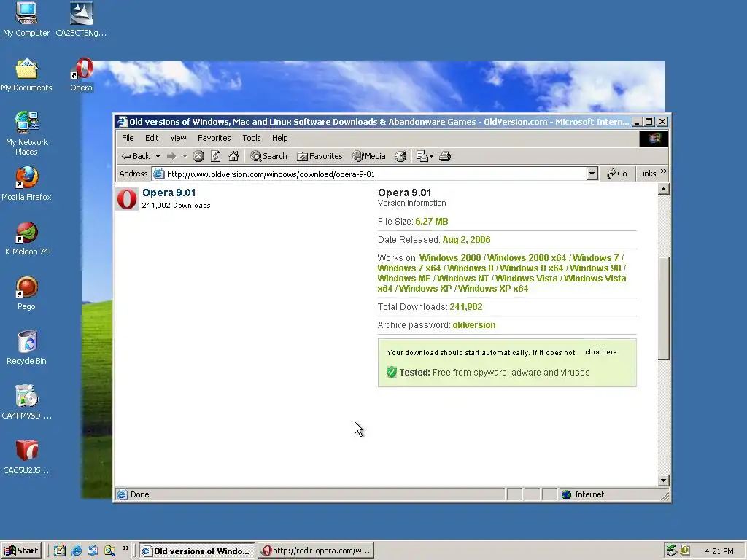This screenshot has height=560, width=747.
Task: Open the Tools menu
Action: click(x=252, y=138)
